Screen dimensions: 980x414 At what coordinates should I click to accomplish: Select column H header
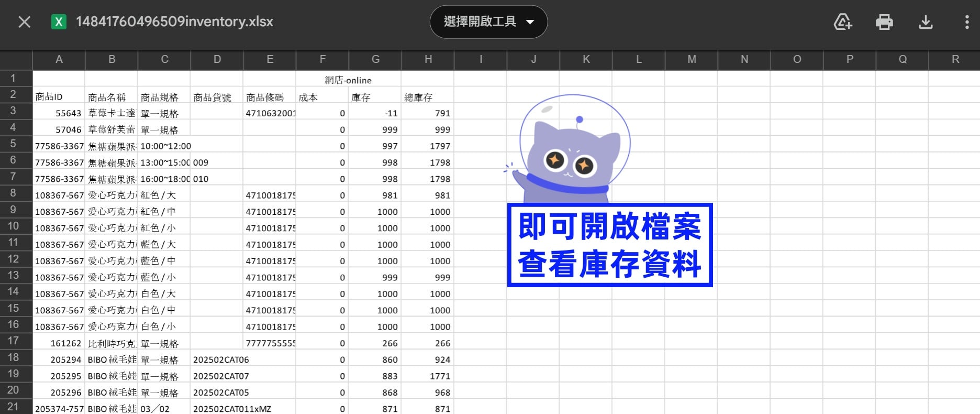(x=428, y=60)
